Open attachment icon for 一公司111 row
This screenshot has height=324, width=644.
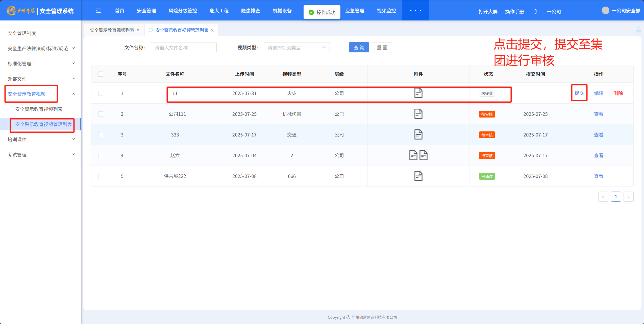(x=418, y=114)
